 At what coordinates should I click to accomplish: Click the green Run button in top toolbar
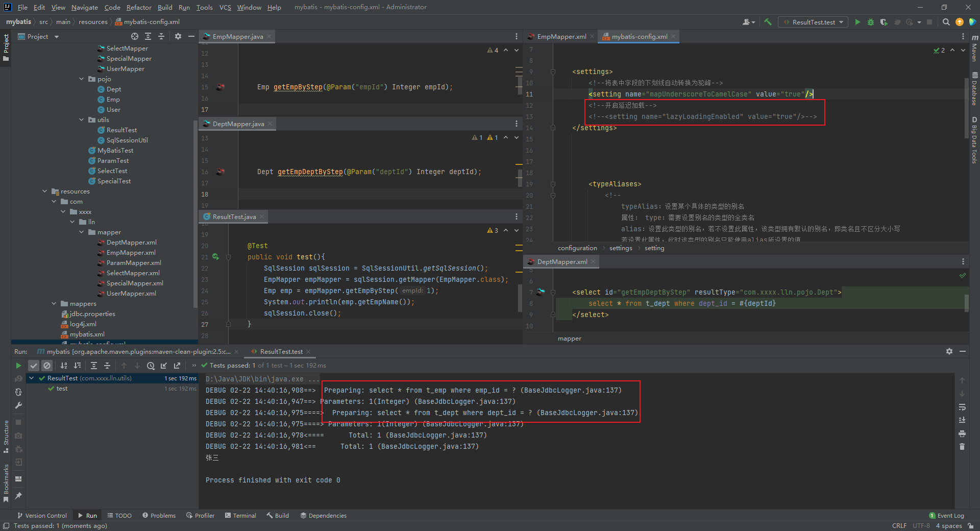(x=857, y=22)
